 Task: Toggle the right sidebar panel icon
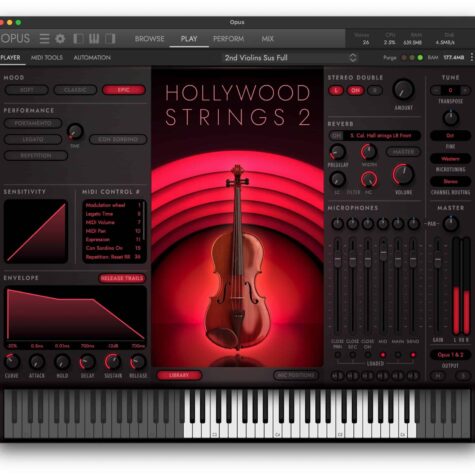click(110, 39)
